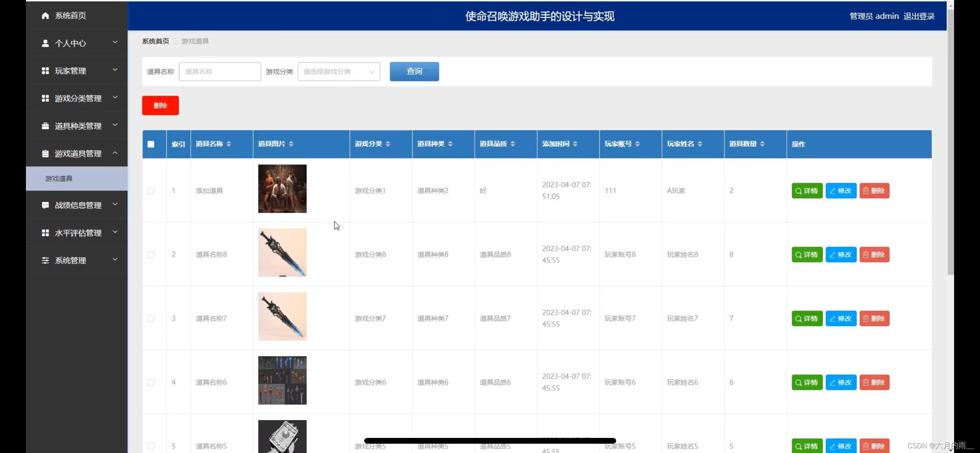
Task: Sort by 道具品质 column arrows
Action: pyautogui.click(x=512, y=144)
